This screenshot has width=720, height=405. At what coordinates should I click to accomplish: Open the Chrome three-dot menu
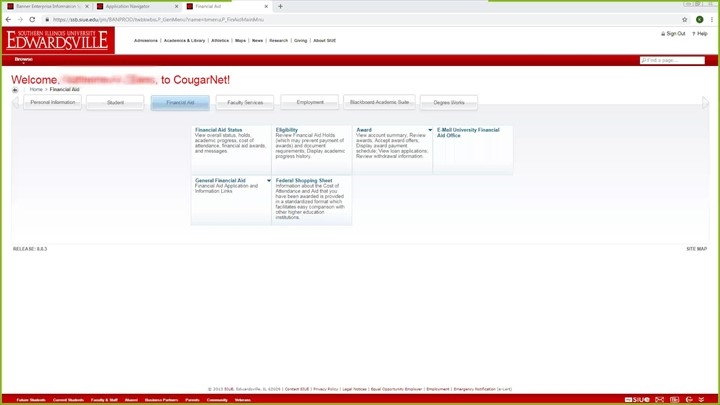(x=713, y=19)
